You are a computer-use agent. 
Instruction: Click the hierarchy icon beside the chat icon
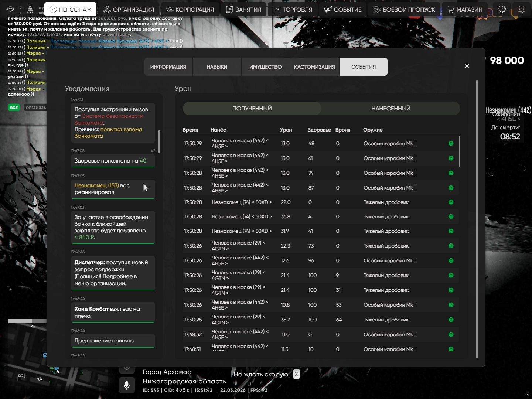pyautogui.click(x=30, y=9)
